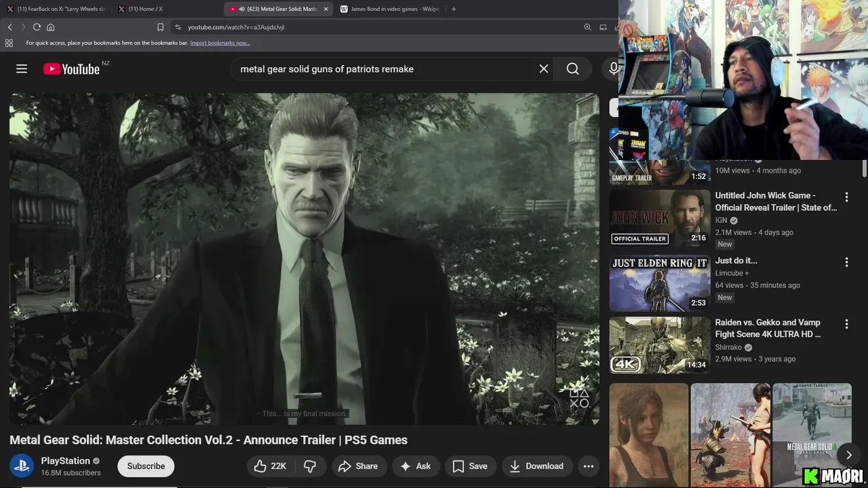Open Just Elden Ring It thumbnail

(660, 283)
